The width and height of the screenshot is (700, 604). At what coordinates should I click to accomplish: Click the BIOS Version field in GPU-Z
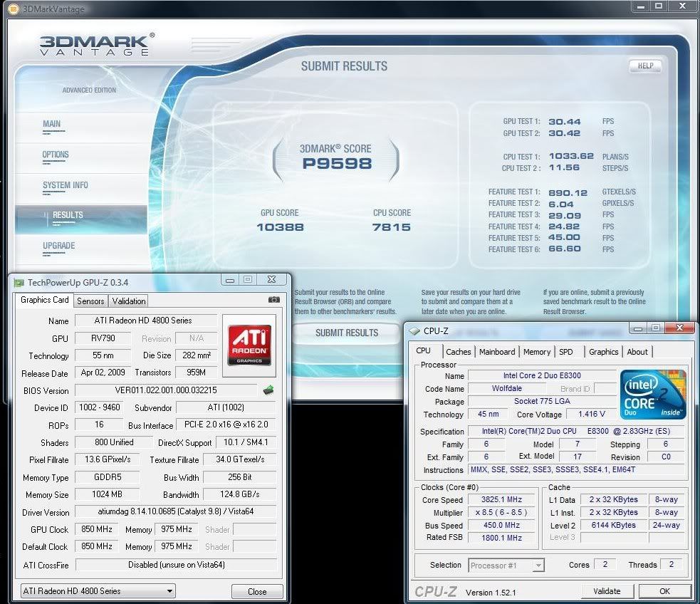pos(166,390)
